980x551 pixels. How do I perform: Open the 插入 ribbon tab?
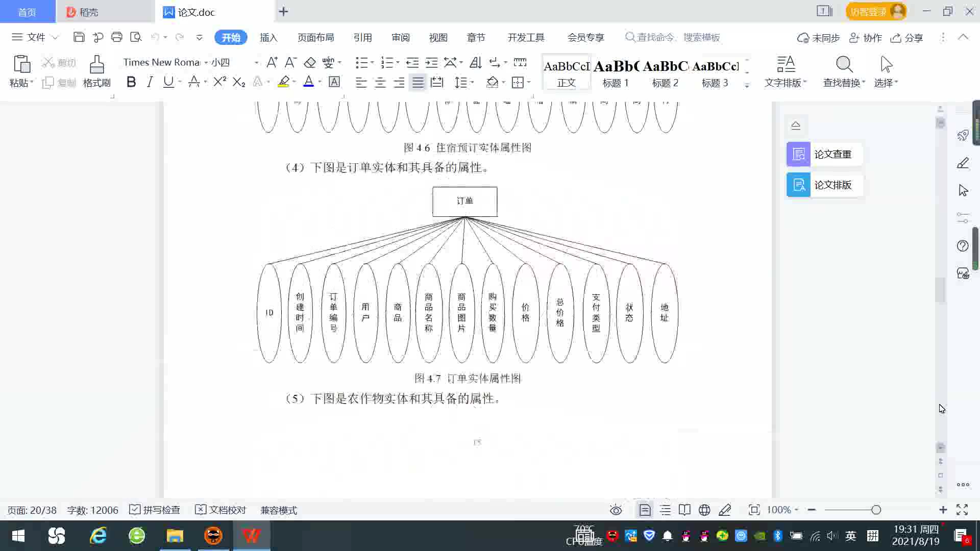pyautogui.click(x=268, y=38)
